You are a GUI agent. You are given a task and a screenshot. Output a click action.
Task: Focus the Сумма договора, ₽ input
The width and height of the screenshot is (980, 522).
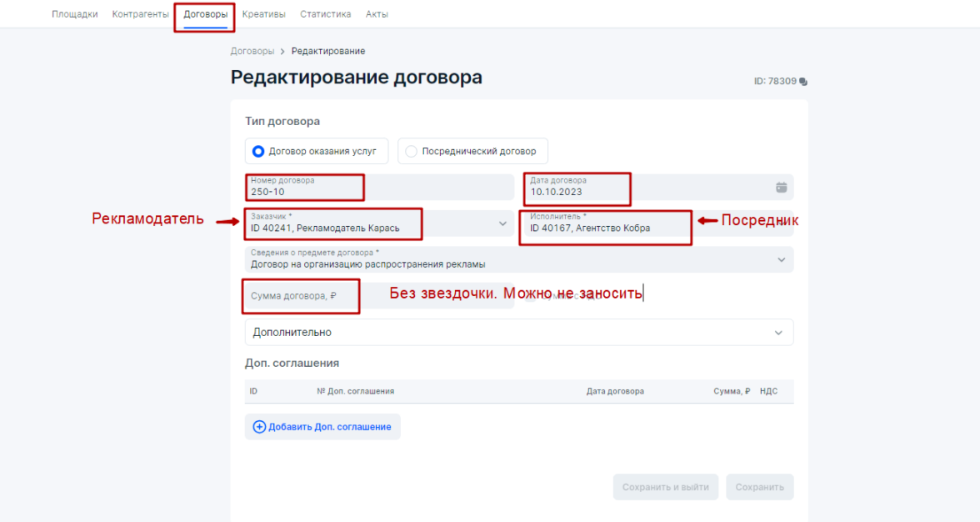379,296
